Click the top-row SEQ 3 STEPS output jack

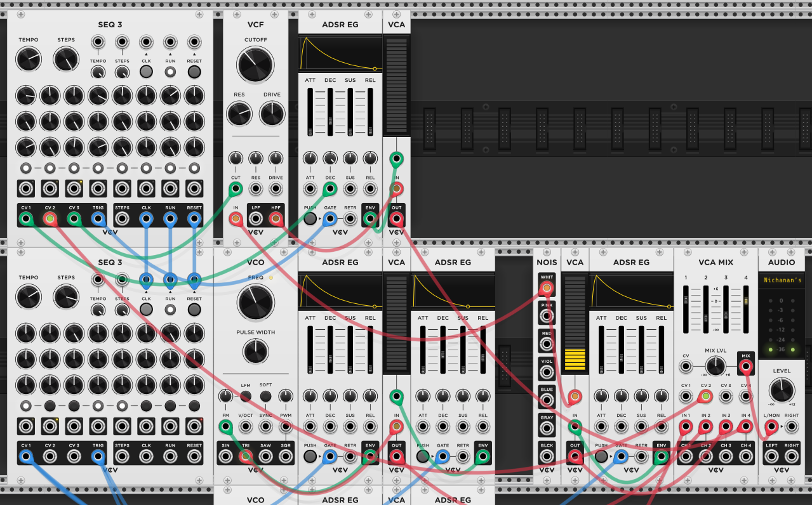[122, 219]
